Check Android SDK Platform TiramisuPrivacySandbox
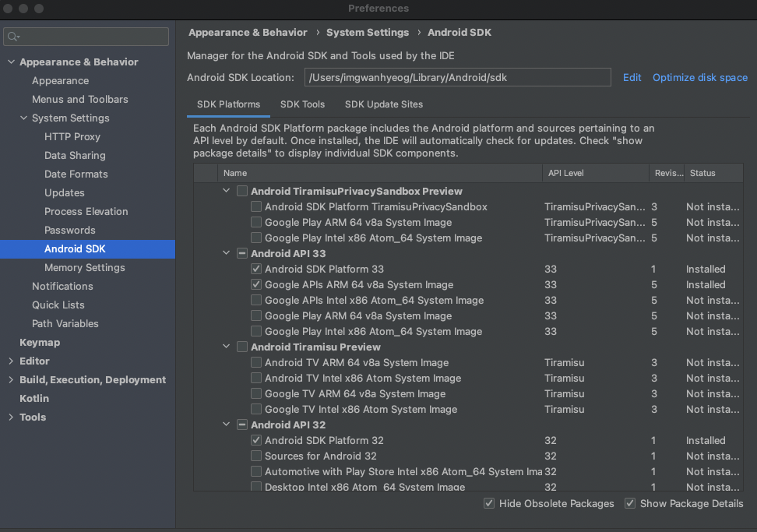757x532 pixels. [256, 206]
